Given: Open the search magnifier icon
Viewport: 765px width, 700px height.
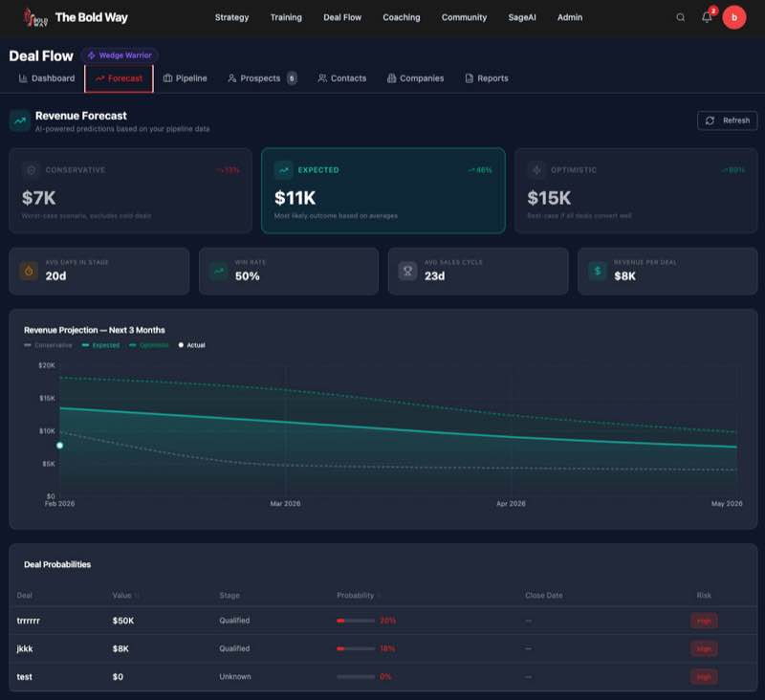Looking at the screenshot, I should 680,17.
